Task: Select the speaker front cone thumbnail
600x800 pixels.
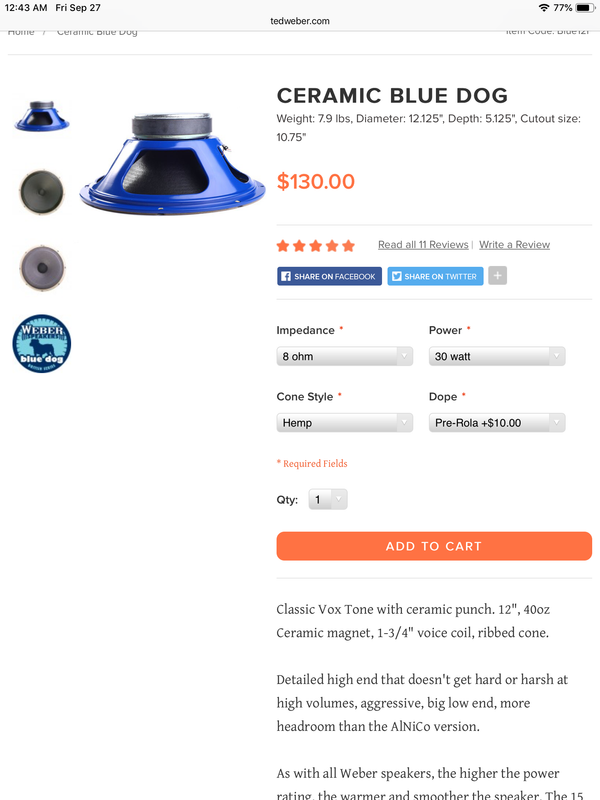Action: (x=42, y=192)
